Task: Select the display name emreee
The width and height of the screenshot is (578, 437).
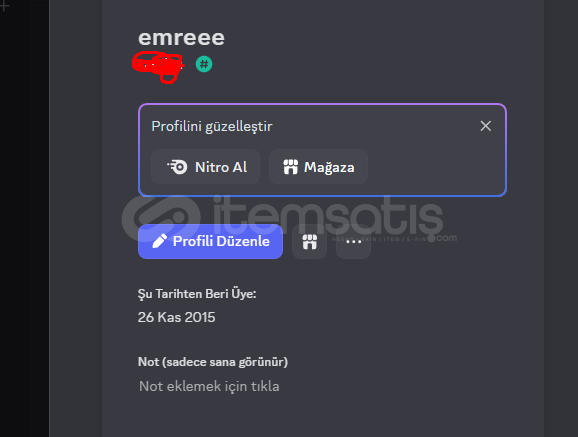Action: click(x=181, y=38)
